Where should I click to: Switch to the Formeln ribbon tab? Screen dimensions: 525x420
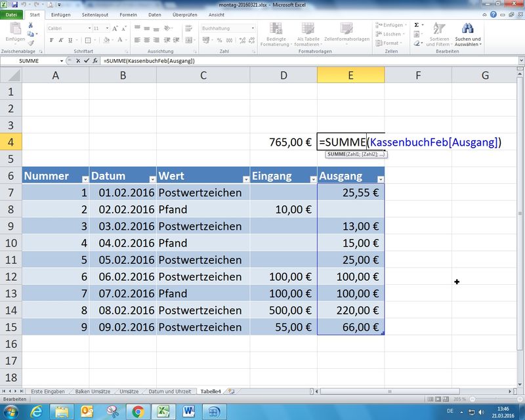[x=128, y=14]
